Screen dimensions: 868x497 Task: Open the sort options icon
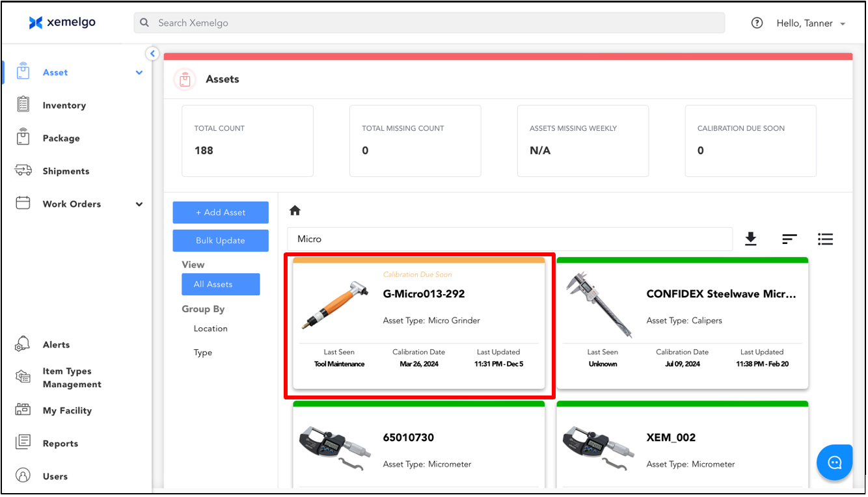pos(789,239)
